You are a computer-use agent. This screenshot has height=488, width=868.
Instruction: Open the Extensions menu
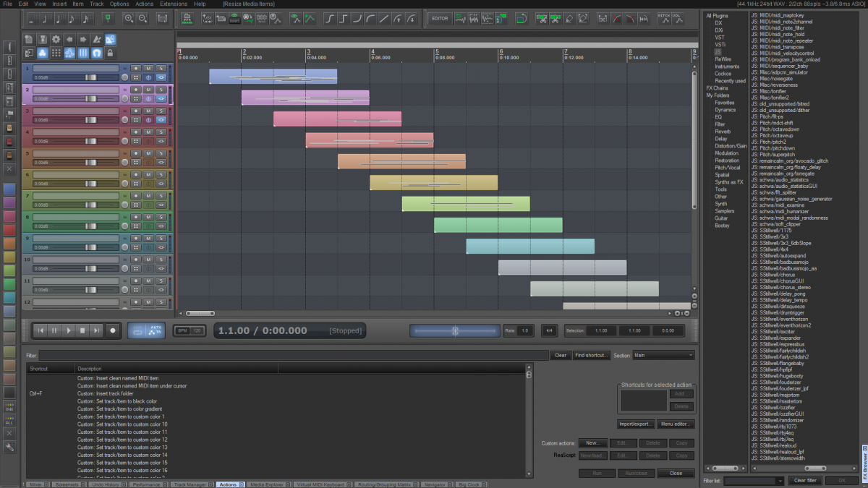tap(173, 4)
